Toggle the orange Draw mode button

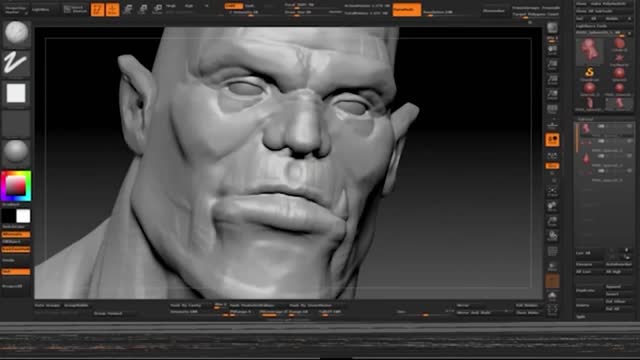113,9
